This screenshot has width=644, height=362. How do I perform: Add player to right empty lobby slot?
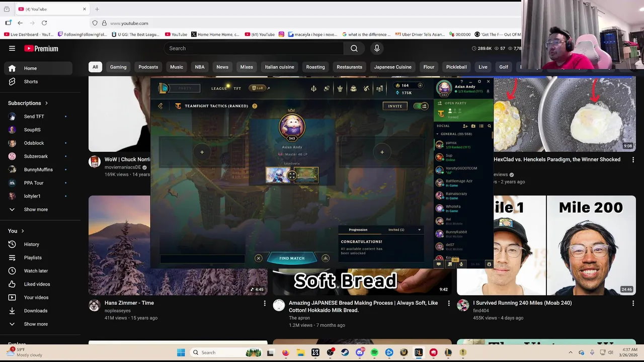tap(382, 152)
